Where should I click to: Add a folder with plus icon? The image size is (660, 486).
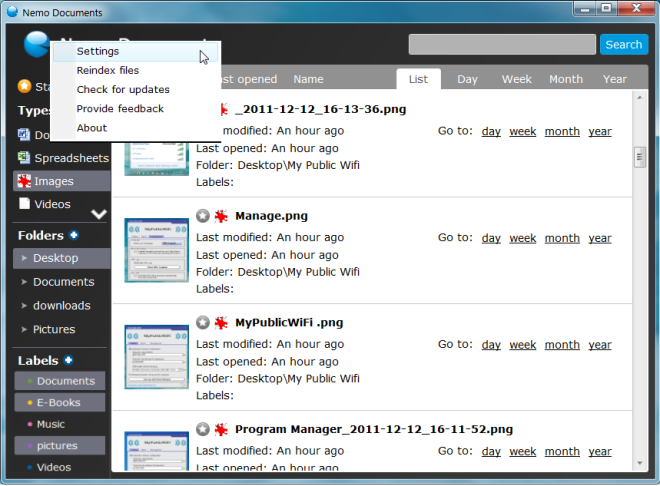pyautogui.click(x=74, y=235)
